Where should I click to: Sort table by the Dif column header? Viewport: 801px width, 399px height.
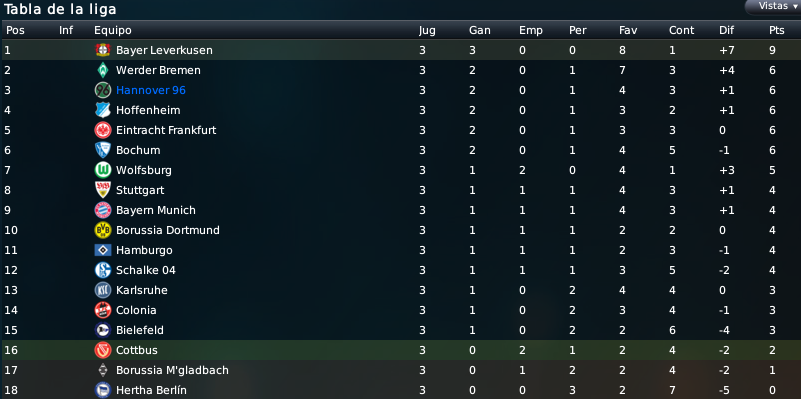click(726, 30)
